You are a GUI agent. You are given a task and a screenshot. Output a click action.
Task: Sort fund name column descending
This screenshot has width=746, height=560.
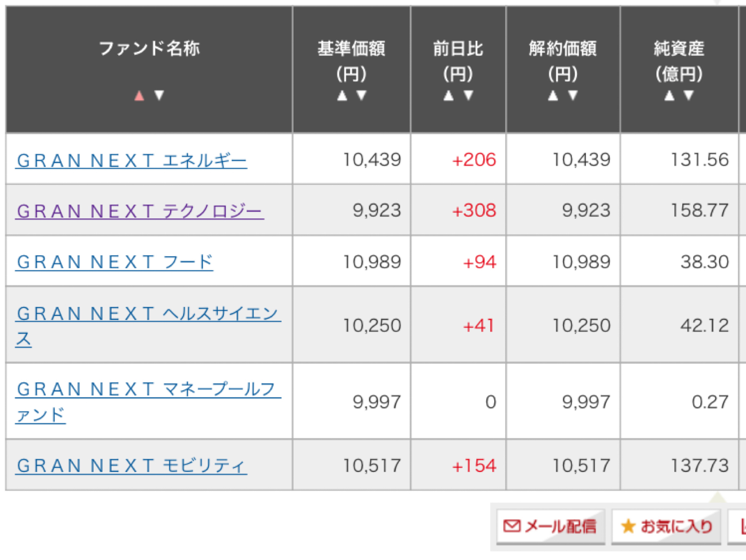[159, 96]
